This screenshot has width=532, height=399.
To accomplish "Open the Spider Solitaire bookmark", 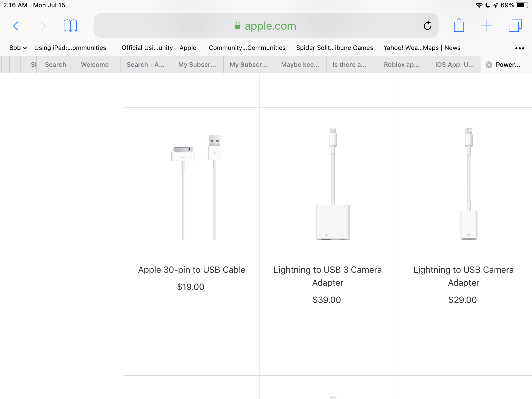I will pyautogui.click(x=334, y=48).
